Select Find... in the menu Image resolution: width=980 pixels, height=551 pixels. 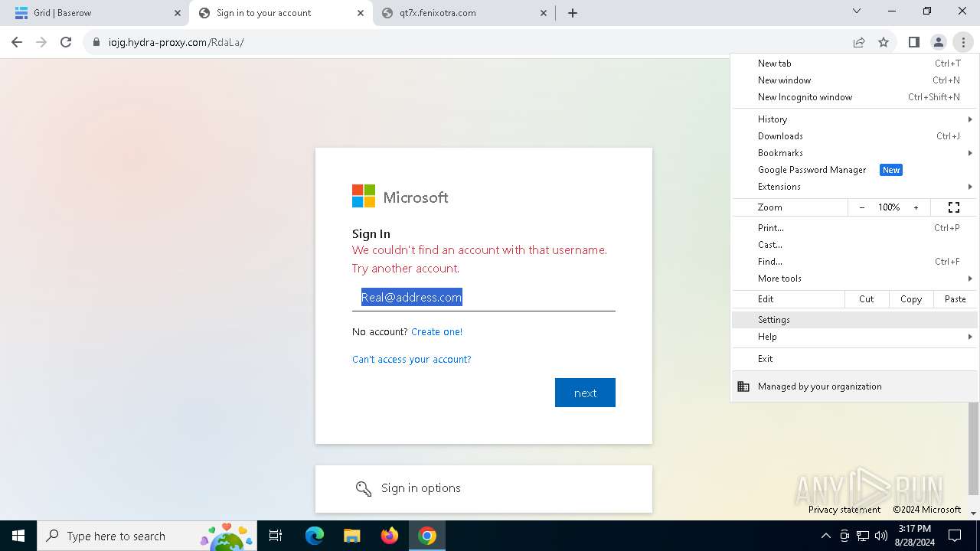(x=854, y=262)
